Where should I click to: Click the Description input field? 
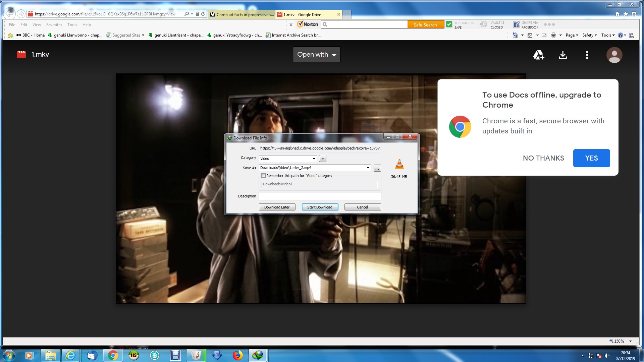point(319,196)
